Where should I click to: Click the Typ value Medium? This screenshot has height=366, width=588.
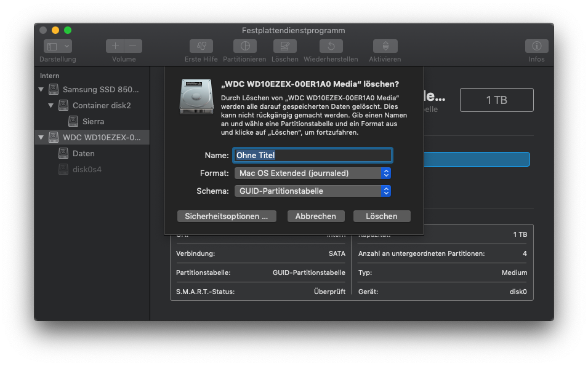514,273
